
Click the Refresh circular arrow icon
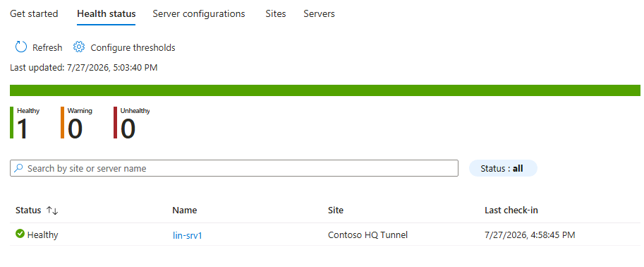click(20, 47)
